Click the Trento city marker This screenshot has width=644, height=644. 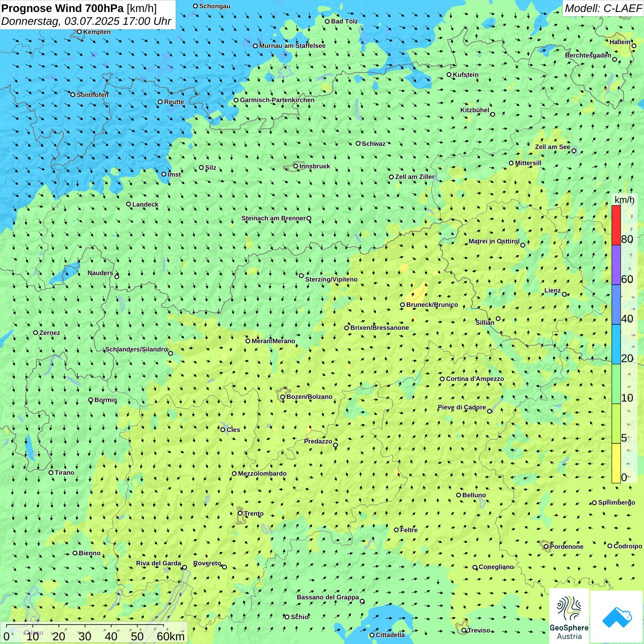[x=240, y=513]
